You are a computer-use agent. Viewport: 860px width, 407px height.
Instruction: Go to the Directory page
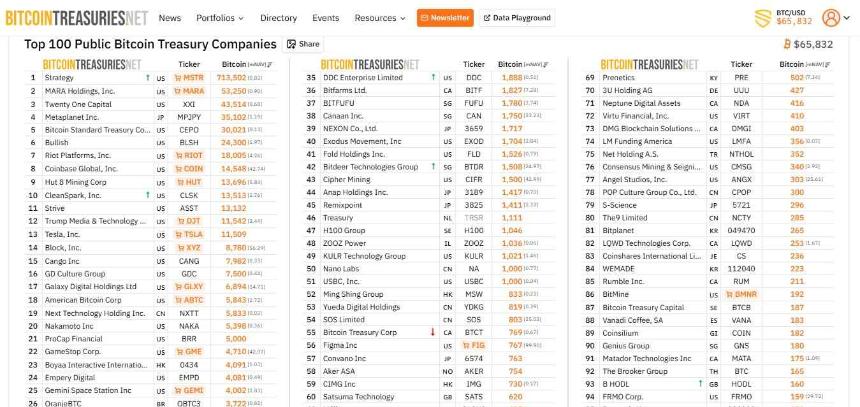(x=278, y=18)
